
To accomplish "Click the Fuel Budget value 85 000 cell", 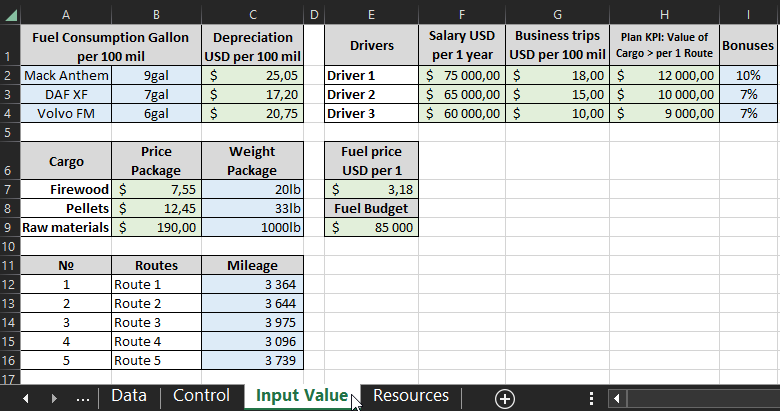I will [371, 227].
